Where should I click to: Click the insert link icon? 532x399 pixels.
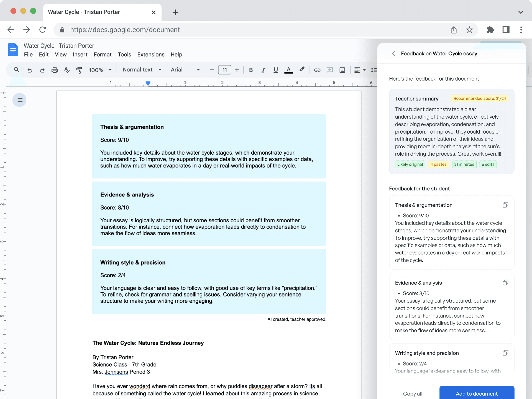[317, 70]
